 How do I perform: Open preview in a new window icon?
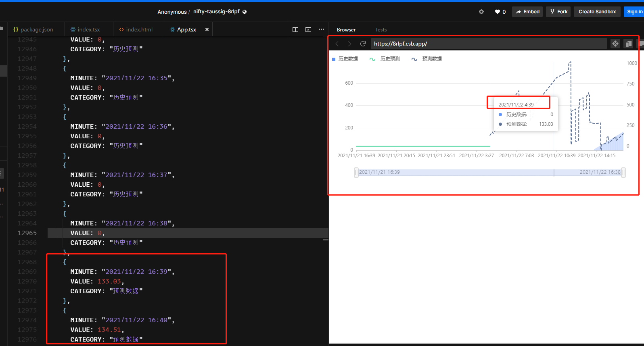(628, 44)
